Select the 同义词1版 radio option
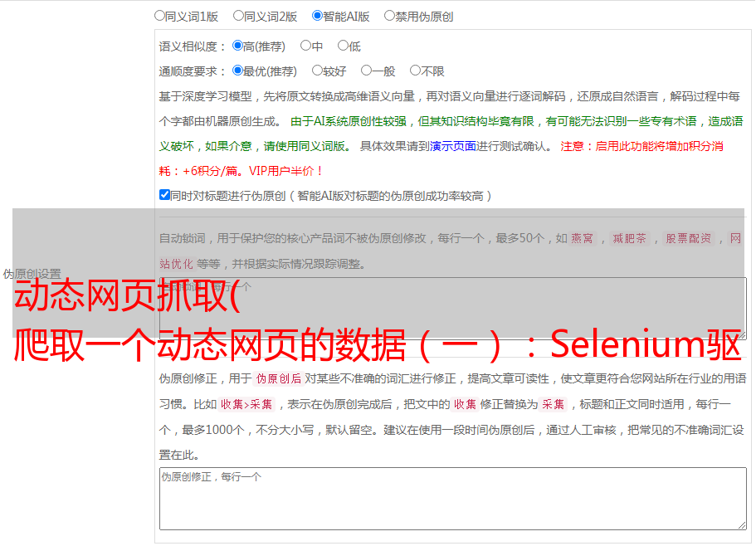Viewport: 756px width, 546px height. [159, 16]
